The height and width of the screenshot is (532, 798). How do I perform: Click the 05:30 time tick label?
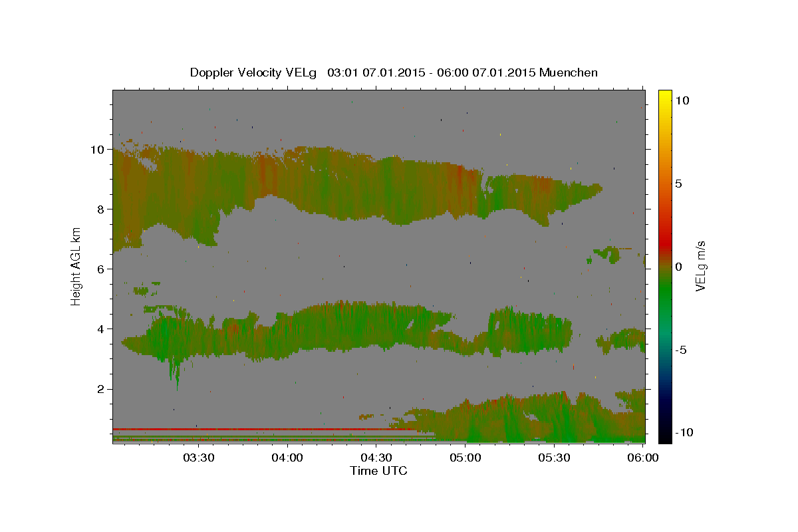pyautogui.click(x=554, y=458)
